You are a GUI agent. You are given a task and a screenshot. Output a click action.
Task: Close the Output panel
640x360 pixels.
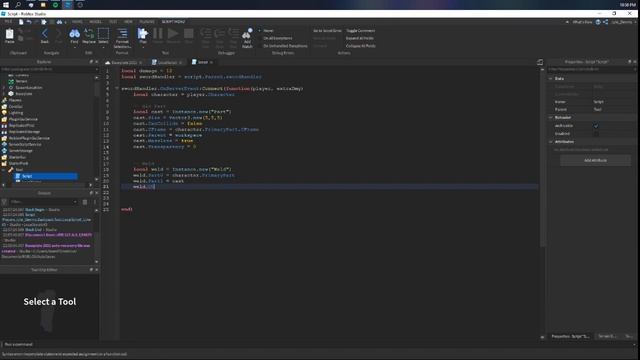point(96,193)
